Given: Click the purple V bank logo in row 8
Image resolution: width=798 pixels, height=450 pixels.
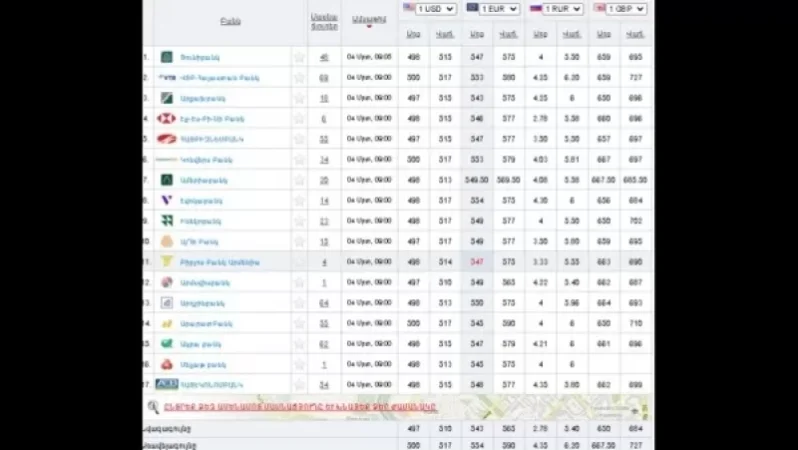Looking at the screenshot, I should (166, 200).
